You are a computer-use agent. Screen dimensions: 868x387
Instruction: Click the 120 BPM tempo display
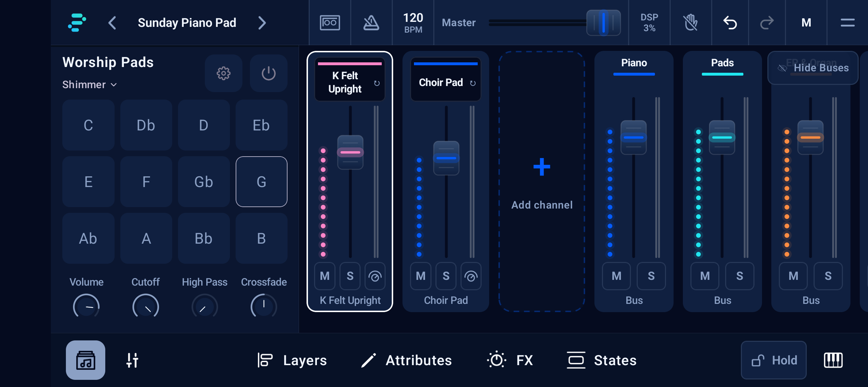[413, 23]
